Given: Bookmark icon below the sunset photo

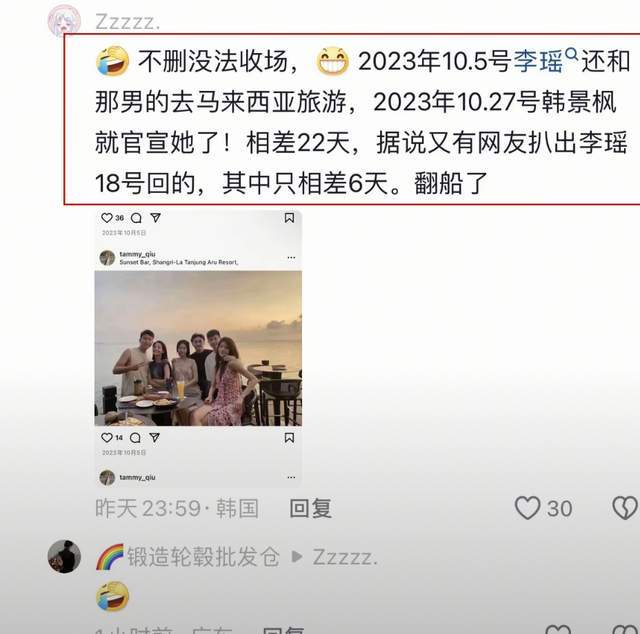Looking at the screenshot, I should pyautogui.click(x=289, y=438).
